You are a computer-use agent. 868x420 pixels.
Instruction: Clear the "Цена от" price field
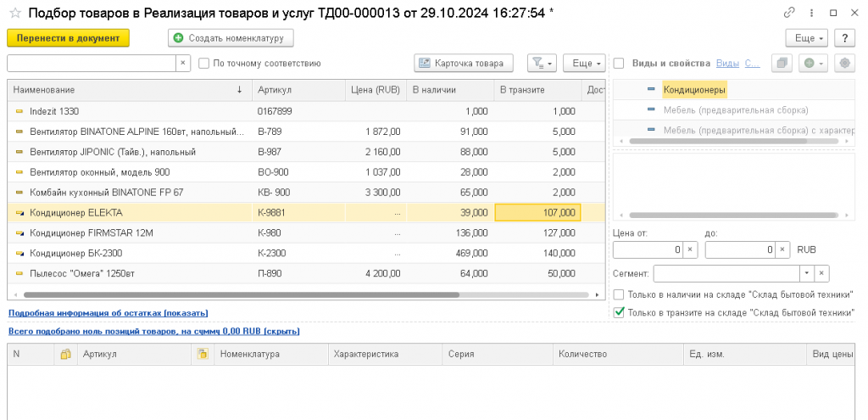click(690, 250)
